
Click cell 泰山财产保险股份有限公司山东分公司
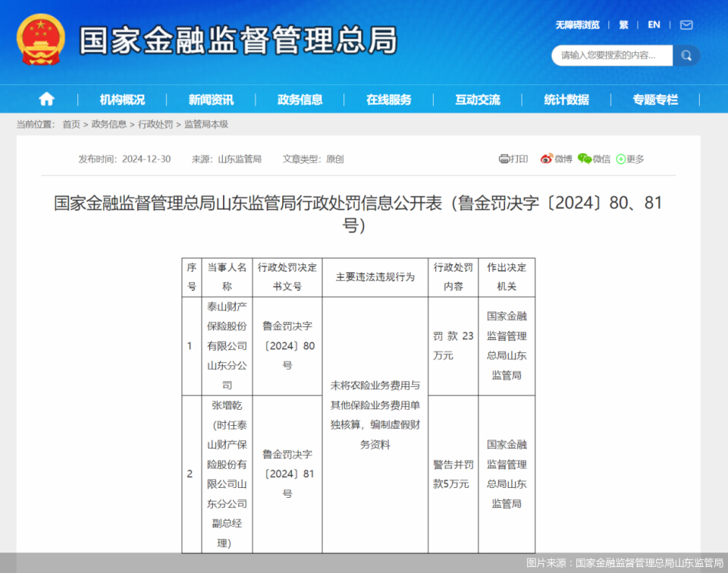[x=227, y=346]
